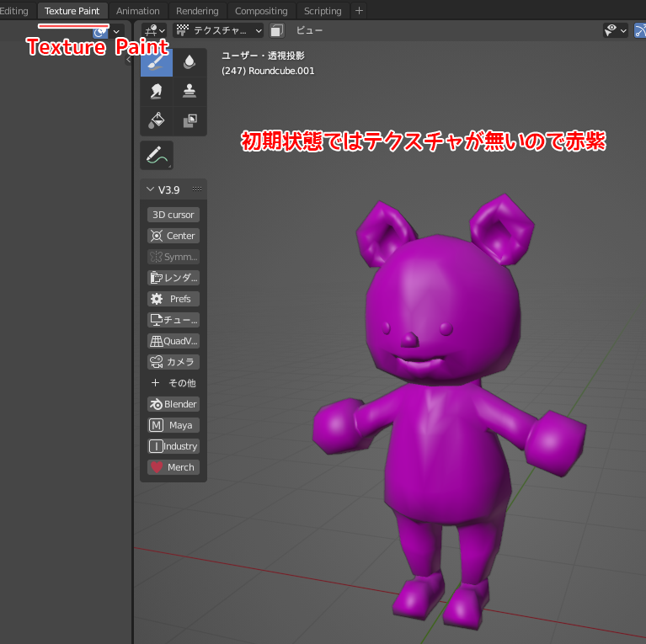Open the テクスチャ mode dropdown
646x644 pixels.
(x=218, y=30)
